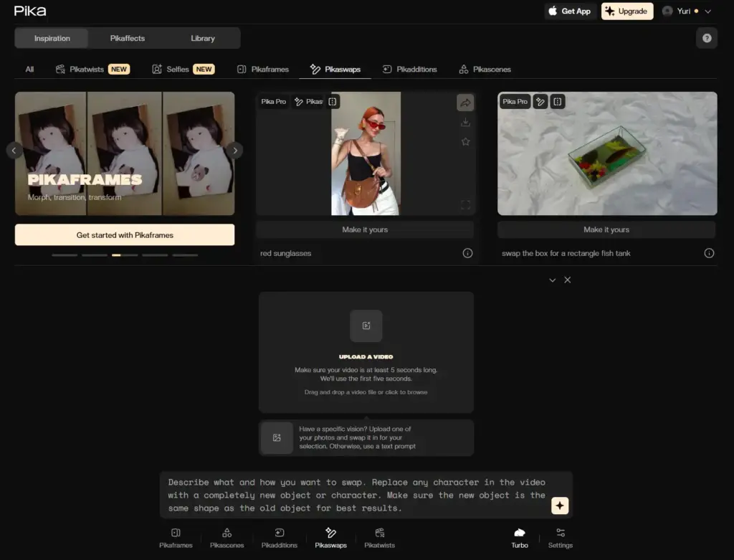Image resolution: width=734 pixels, height=560 pixels.
Task: Open the fish tank video thumbnail
Action: (x=607, y=153)
